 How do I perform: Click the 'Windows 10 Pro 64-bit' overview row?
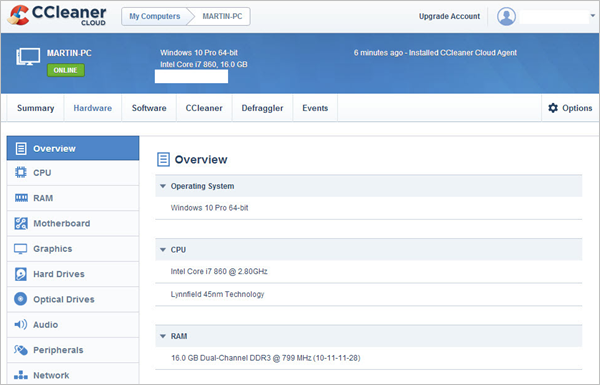(x=368, y=208)
